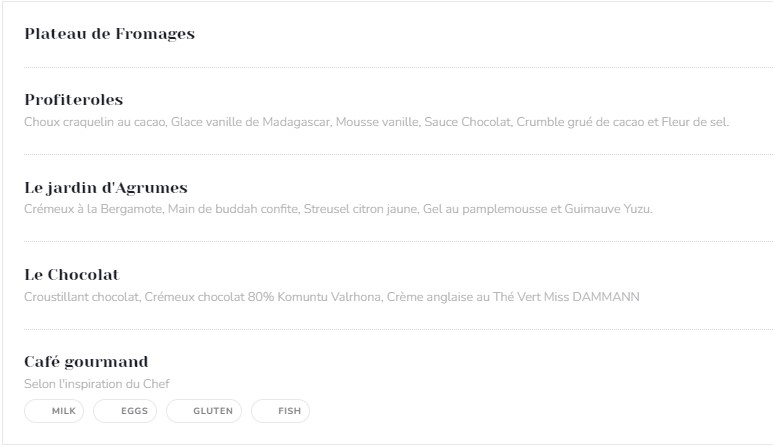Click the GLUTEN allergen tag

click(204, 411)
